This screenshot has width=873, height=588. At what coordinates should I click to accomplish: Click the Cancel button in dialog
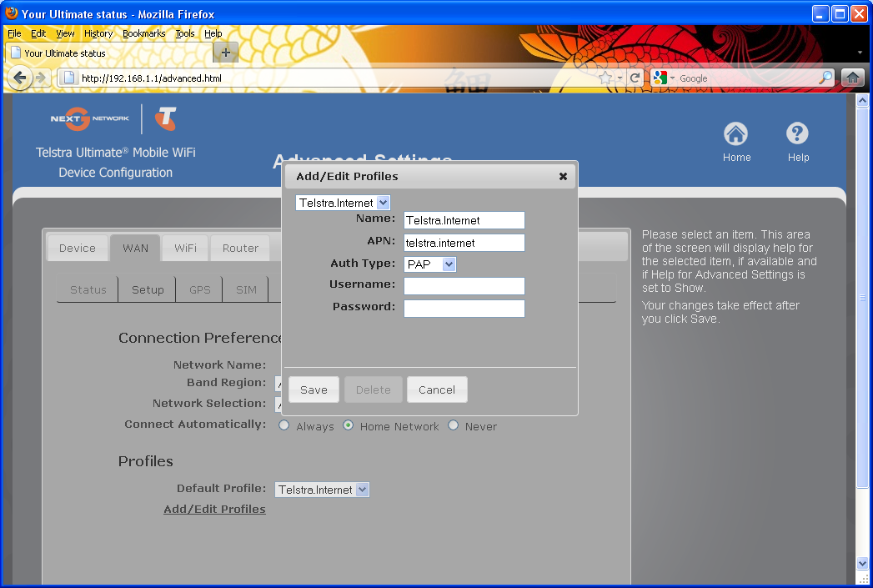point(437,389)
